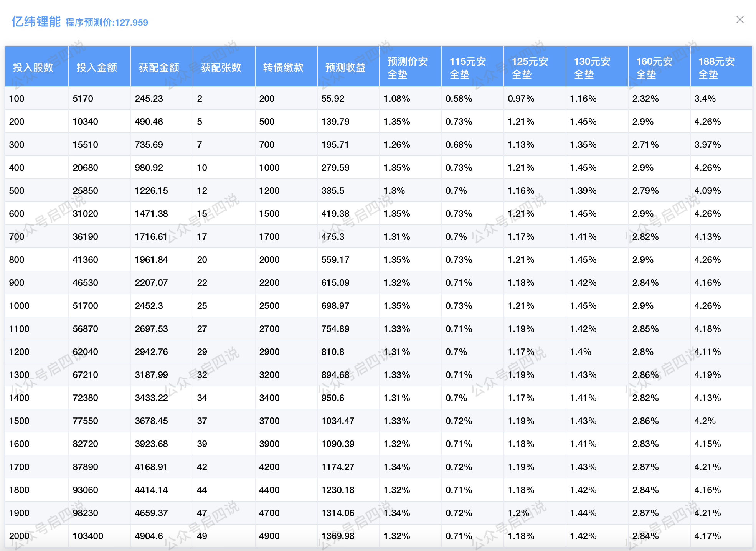Click the 预测收益 column header

[x=345, y=68]
